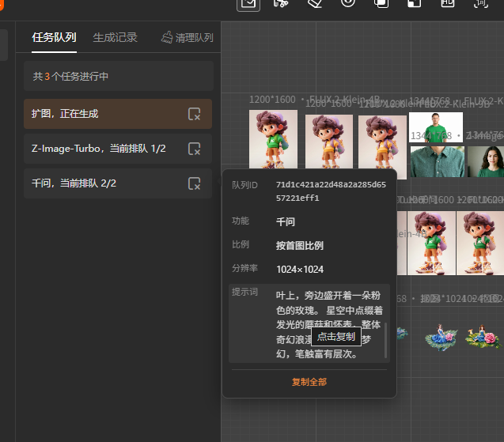Click the HD upscale toolbar icon
The width and height of the screenshot is (504, 442).
point(448,3)
